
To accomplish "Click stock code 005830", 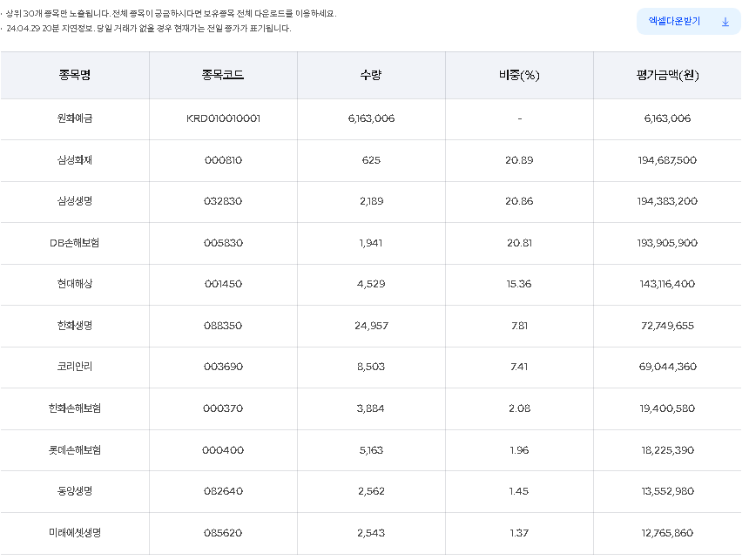I will pos(223,243).
